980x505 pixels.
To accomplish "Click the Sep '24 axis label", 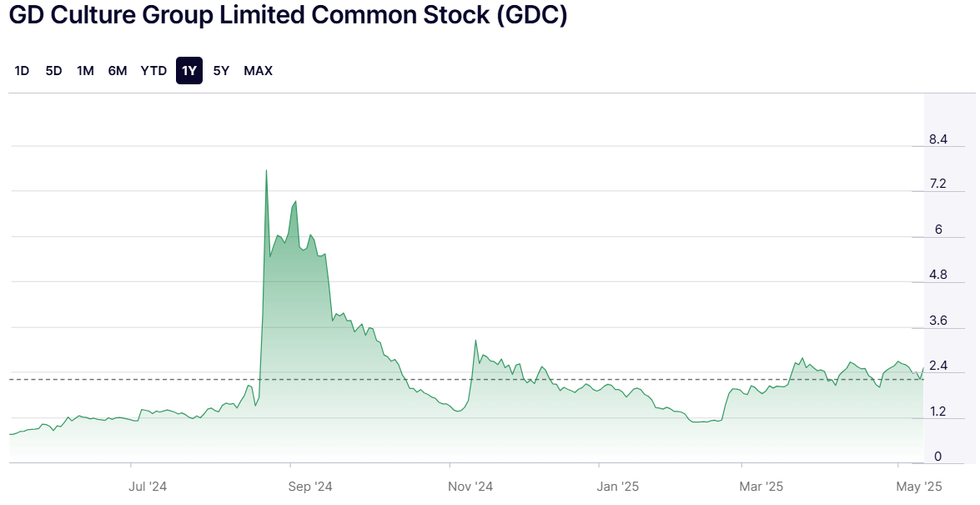I will pos(311,486).
